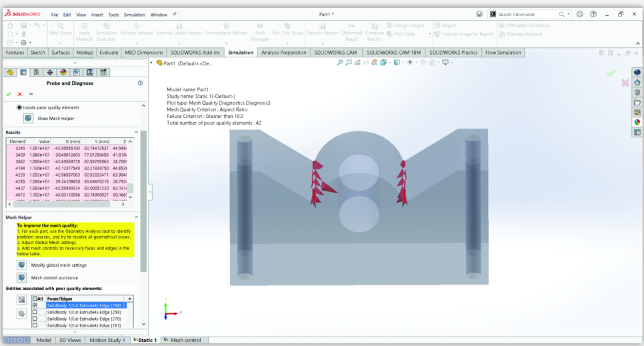This screenshot has width=644, height=346.
Task: Switch to the Evaluate ribbon tab
Action: (x=109, y=53)
